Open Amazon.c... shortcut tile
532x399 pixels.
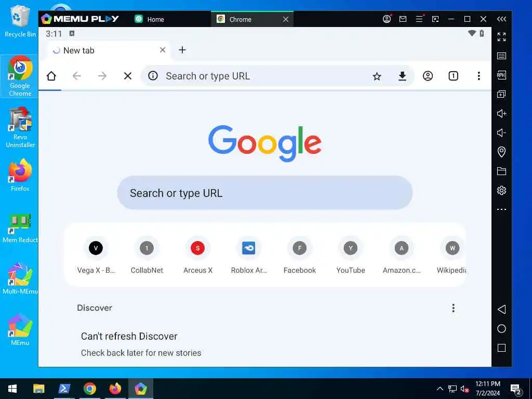(x=402, y=255)
